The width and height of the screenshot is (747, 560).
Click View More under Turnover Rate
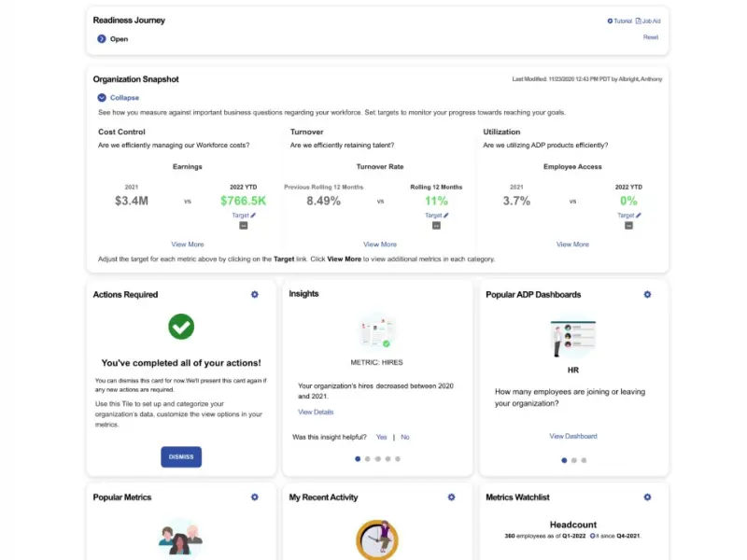tap(380, 245)
